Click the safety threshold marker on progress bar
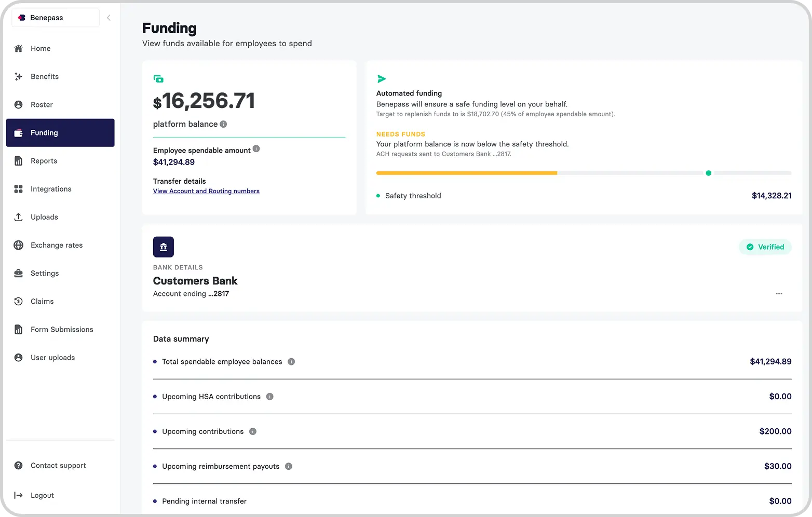Image resolution: width=812 pixels, height=517 pixels. [x=708, y=173]
